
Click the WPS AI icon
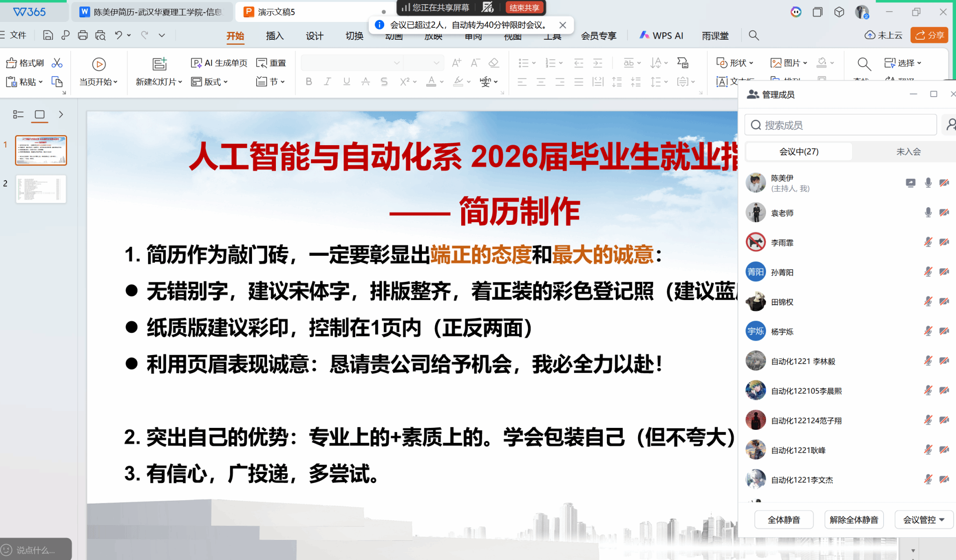pyautogui.click(x=645, y=35)
